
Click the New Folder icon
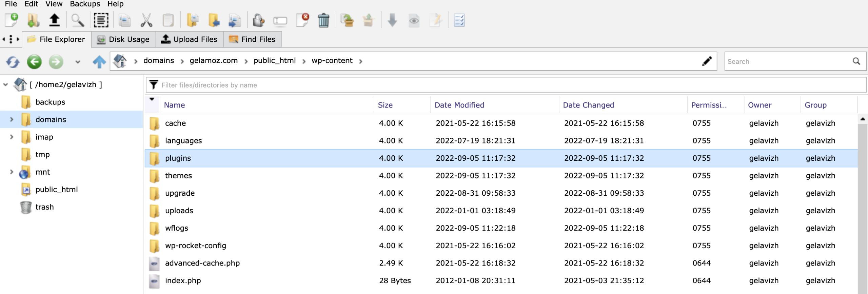[x=33, y=20]
